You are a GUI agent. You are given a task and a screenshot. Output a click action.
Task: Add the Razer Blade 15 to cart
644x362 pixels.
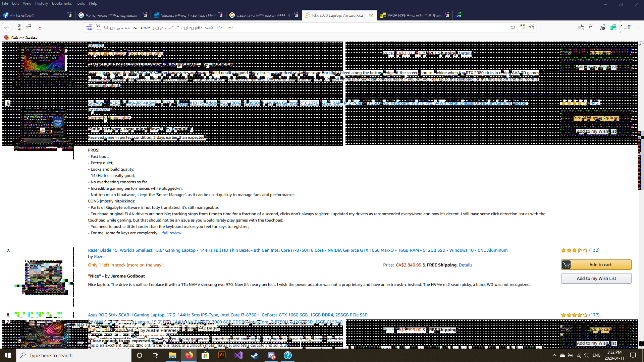point(596,264)
